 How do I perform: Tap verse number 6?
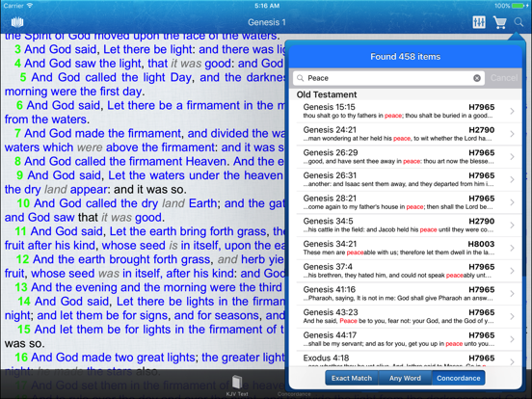19,105
